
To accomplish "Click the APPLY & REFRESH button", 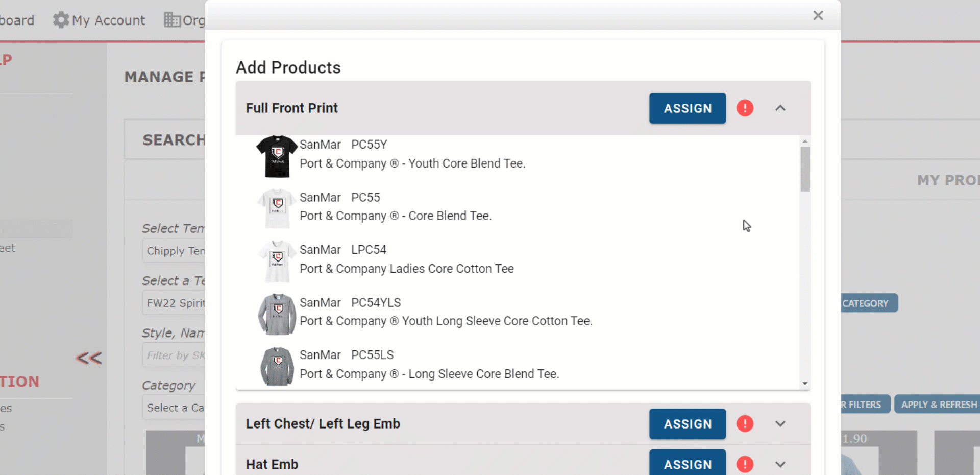I will (x=938, y=404).
